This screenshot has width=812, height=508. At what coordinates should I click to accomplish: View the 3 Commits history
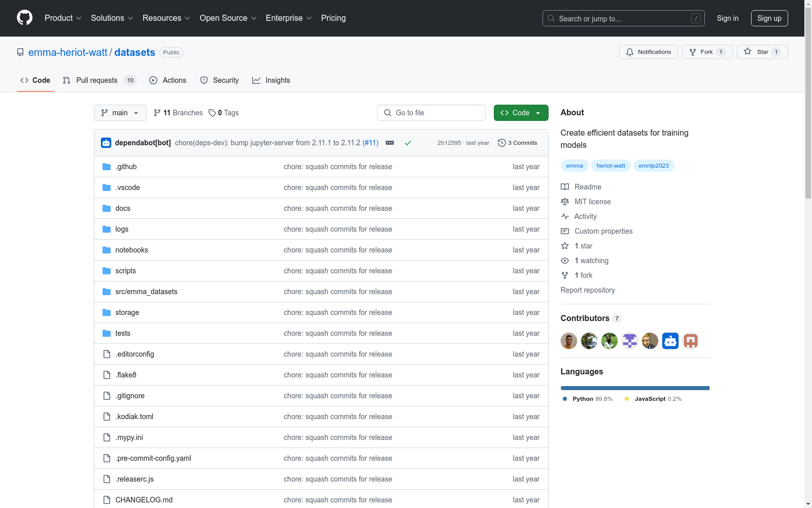click(518, 143)
